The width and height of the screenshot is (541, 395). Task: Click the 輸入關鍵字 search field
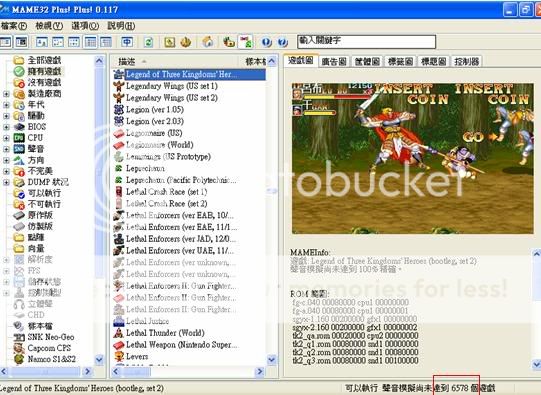tap(366, 41)
